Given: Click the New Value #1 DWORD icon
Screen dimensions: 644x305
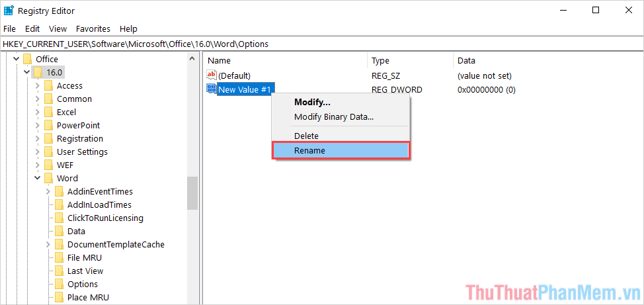Looking at the screenshot, I should 211,89.
